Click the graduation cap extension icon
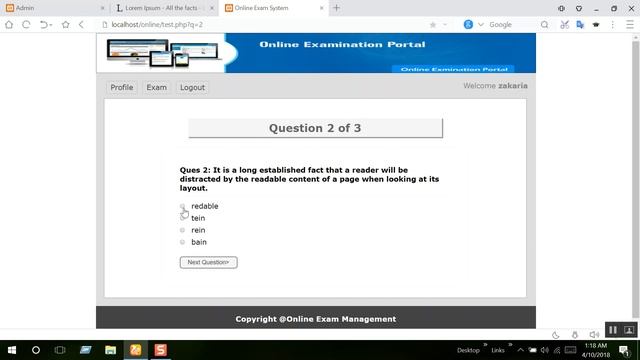Image resolution: width=640 pixels, height=360 pixels. pyautogui.click(x=596, y=24)
